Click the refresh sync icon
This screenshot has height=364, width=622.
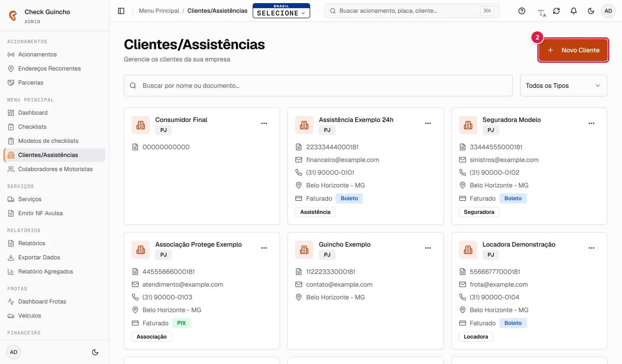[556, 11]
